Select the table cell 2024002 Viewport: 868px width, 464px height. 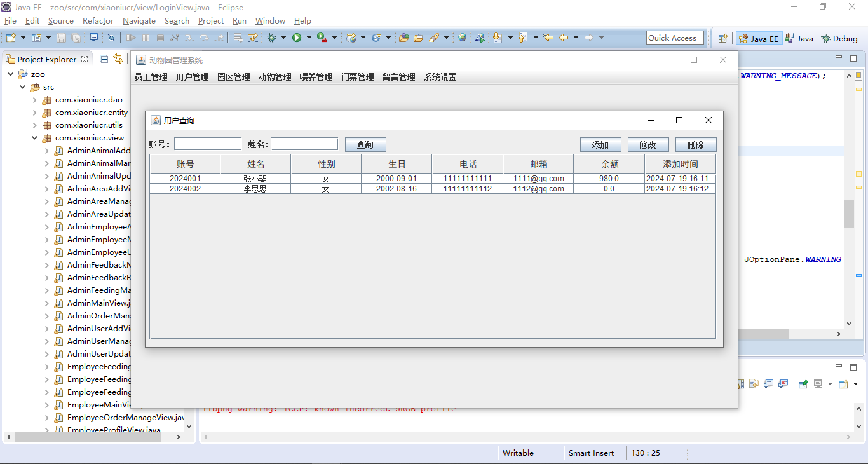click(x=185, y=189)
